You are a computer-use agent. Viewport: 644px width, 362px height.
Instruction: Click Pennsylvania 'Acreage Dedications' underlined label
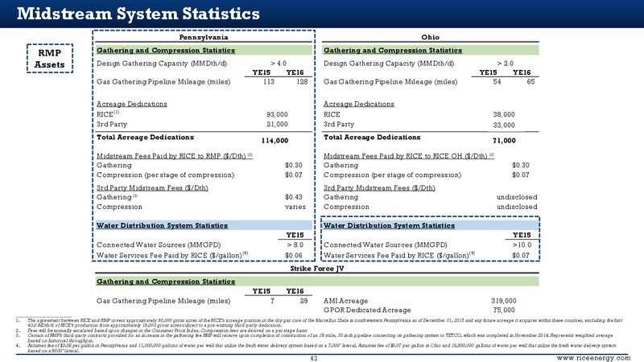click(x=132, y=104)
